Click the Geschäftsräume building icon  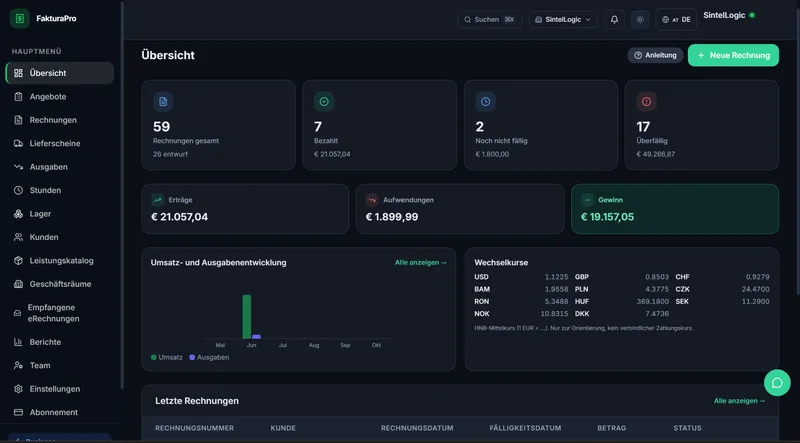click(x=18, y=284)
